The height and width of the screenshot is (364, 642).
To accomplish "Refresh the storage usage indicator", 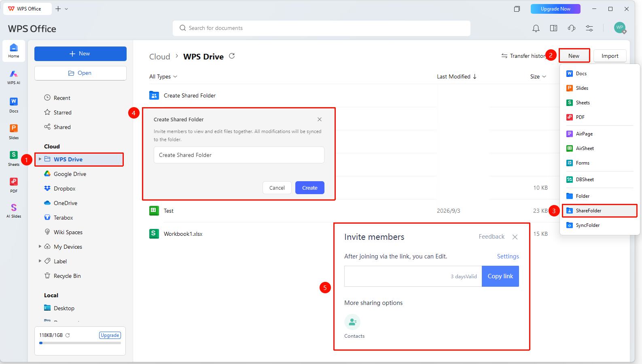I will click(x=68, y=335).
